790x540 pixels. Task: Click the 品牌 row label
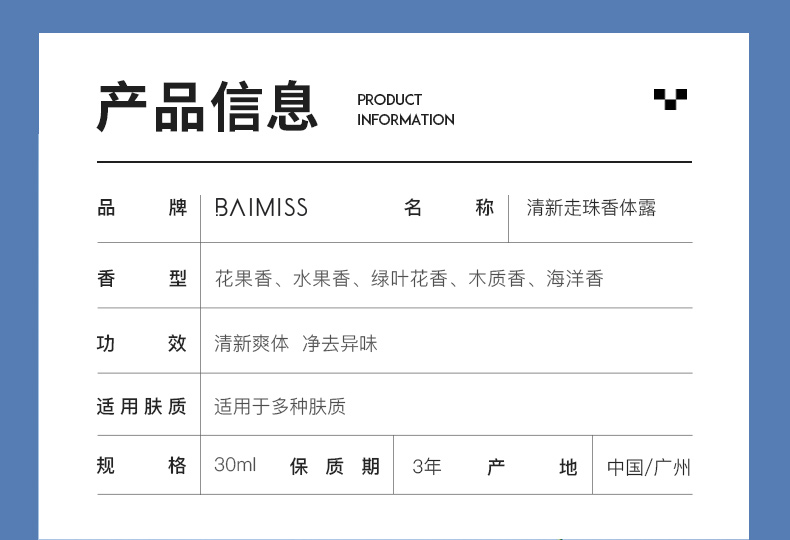pos(142,208)
